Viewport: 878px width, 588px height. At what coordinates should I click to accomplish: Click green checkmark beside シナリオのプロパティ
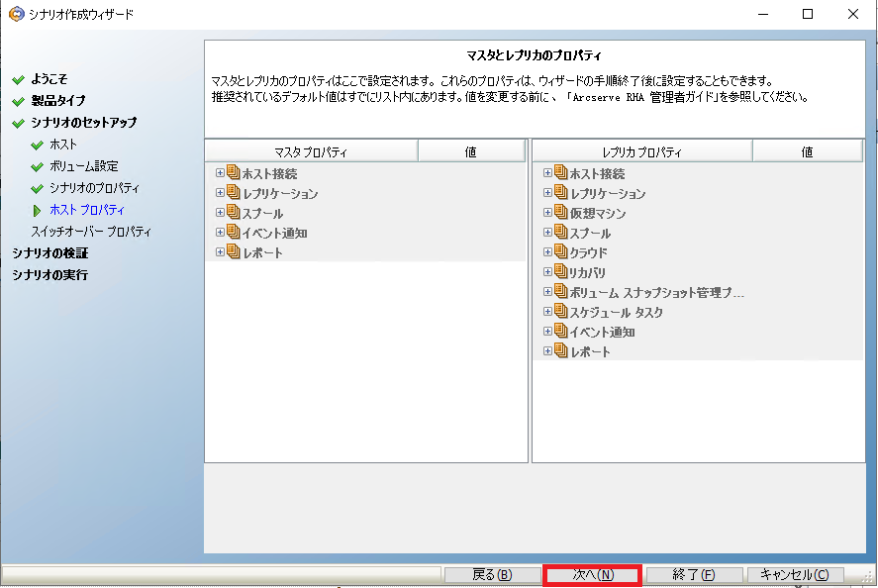click(37, 189)
